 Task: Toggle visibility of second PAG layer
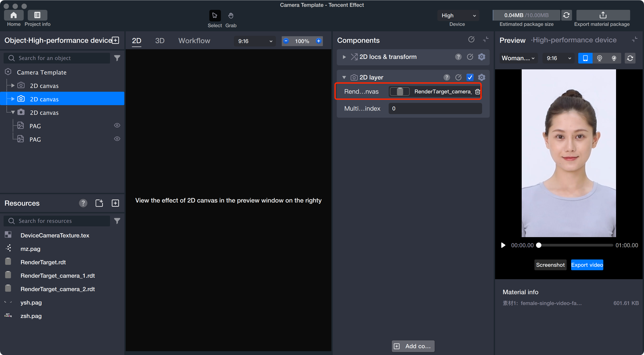(x=117, y=139)
